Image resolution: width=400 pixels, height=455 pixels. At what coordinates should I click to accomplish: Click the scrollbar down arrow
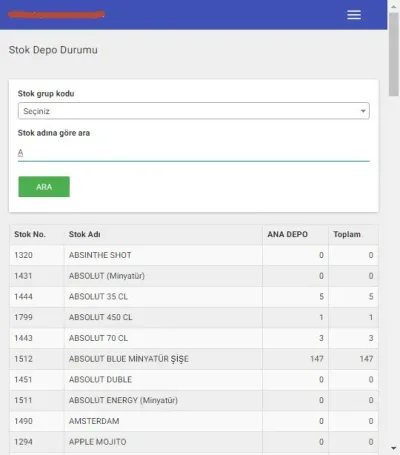click(394, 448)
